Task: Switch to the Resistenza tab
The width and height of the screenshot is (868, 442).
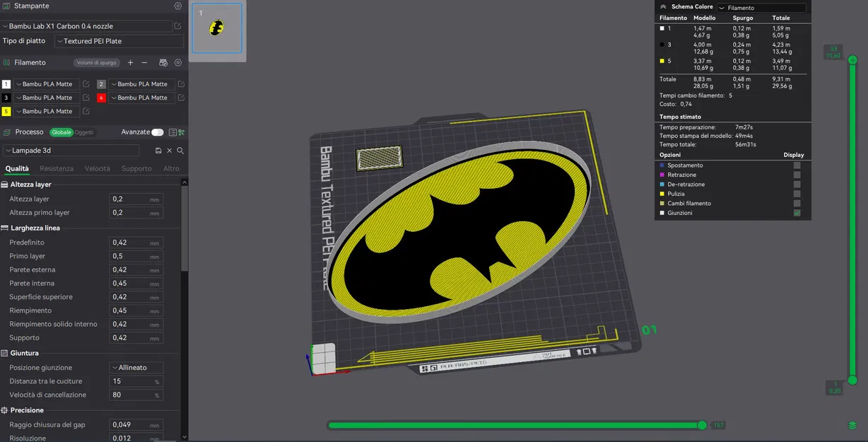Action: point(56,168)
